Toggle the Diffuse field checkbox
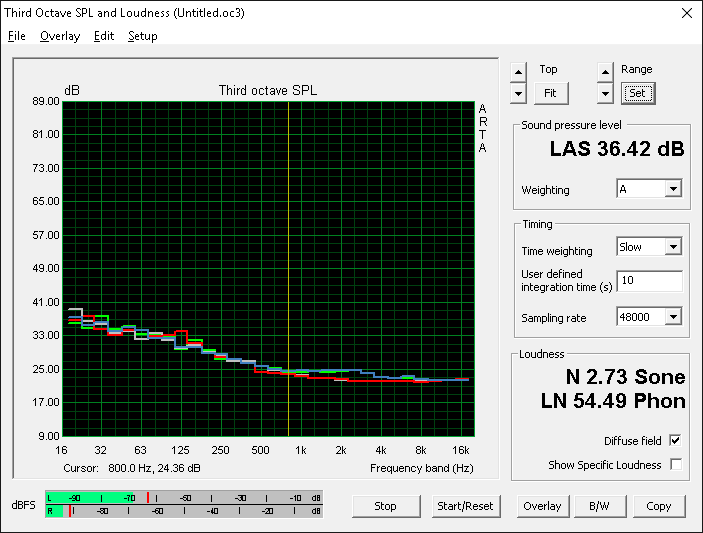This screenshot has width=703, height=533. [x=675, y=441]
